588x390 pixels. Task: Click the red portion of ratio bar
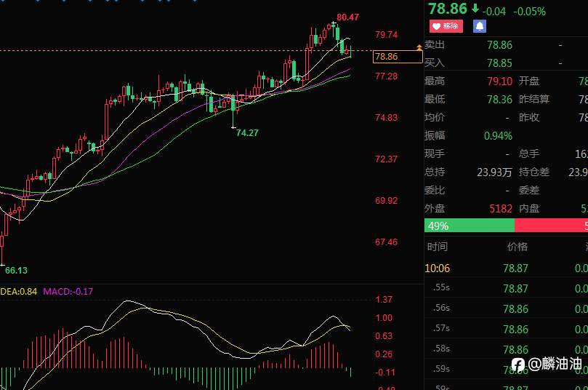[x=551, y=226]
